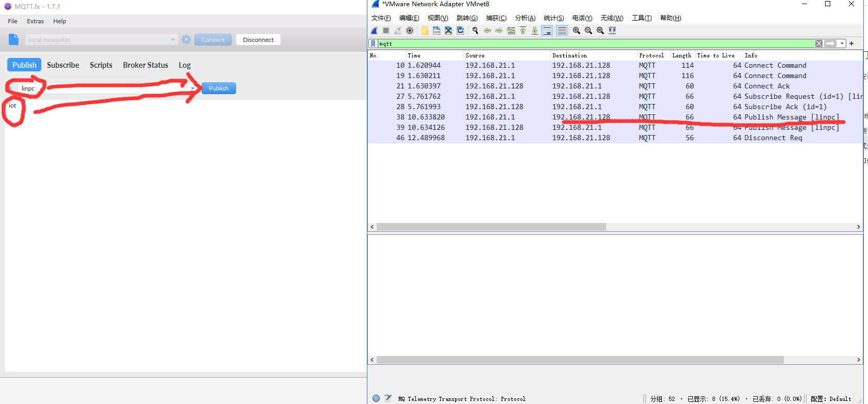Reload the capture file
Viewport: 868px width, 404px height.
click(x=460, y=31)
